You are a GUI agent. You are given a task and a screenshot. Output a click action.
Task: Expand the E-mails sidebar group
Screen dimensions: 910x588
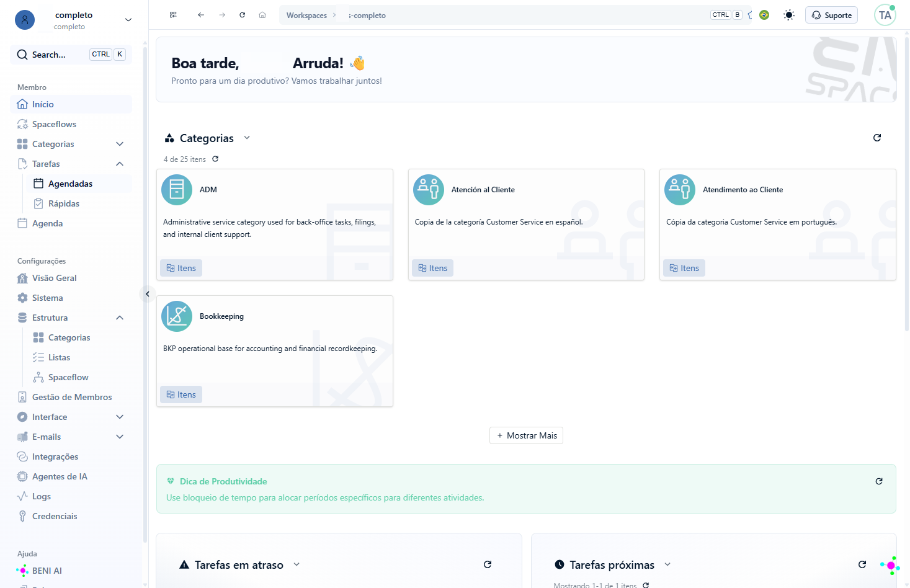pyautogui.click(x=120, y=437)
